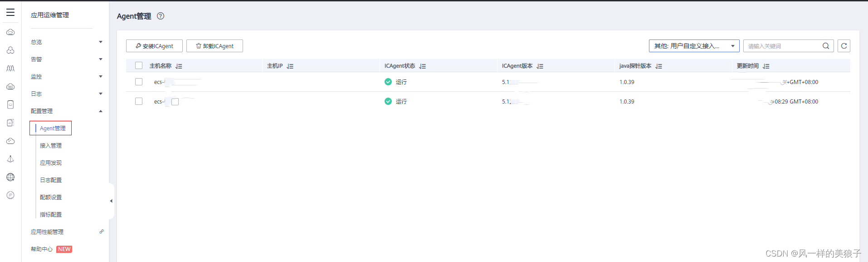Click the wave-shaped icon in left rail
Viewport: 868px width, 262px height.
(x=10, y=68)
